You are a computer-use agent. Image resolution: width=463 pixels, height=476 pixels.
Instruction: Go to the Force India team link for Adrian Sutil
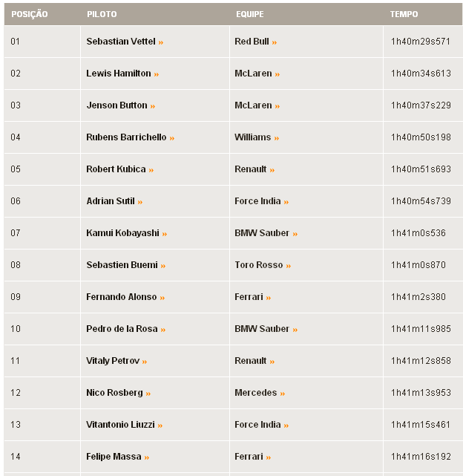[257, 201]
